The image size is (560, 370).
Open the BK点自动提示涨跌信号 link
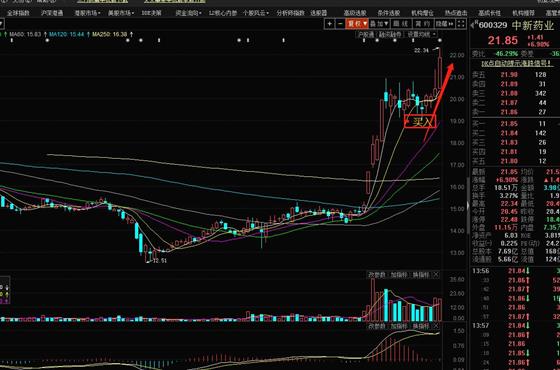tap(516, 63)
